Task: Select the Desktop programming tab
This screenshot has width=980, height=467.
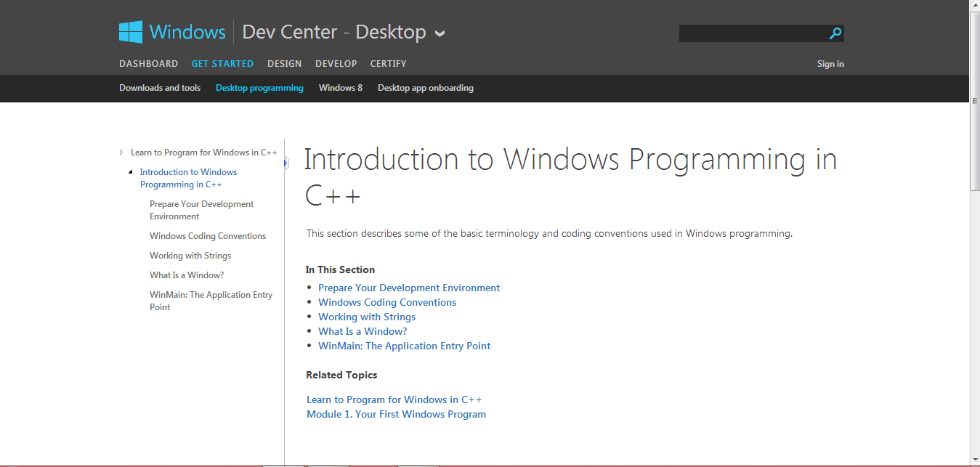Action: coord(259,88)
